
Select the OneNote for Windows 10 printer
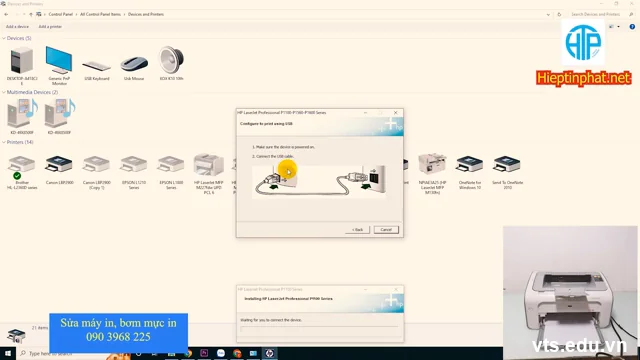(469, 164)
